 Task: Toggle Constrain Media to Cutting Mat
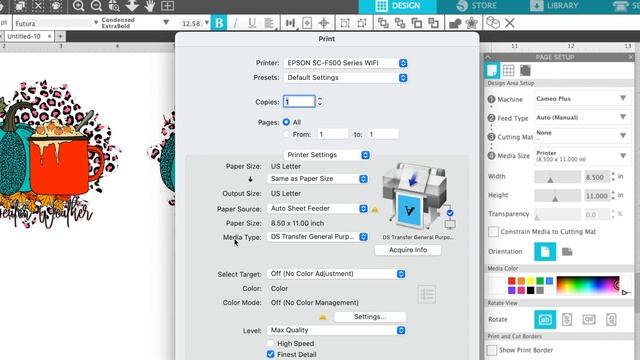[493, 231]
